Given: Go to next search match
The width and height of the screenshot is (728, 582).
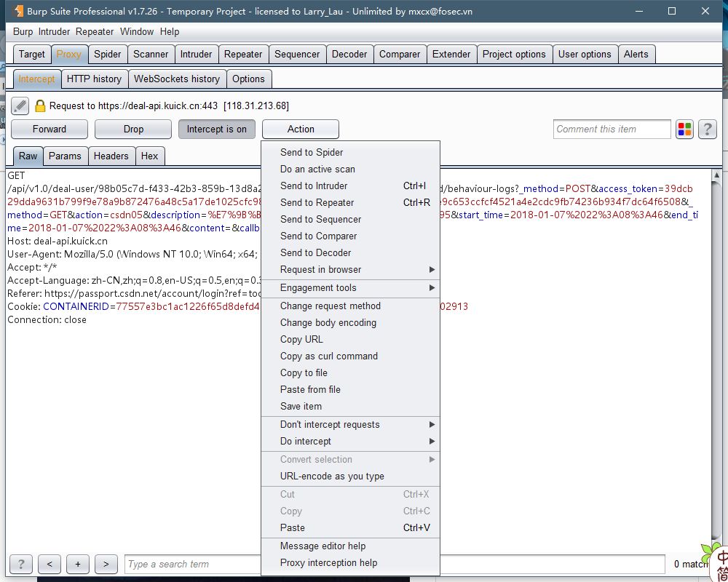Looking at the screenshot, I should click(106, 564).
